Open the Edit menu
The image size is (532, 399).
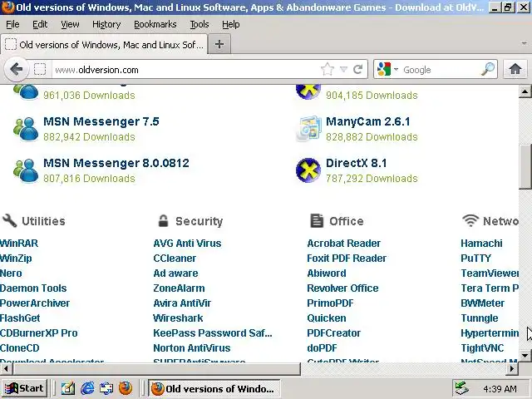[x=40, y=24]
